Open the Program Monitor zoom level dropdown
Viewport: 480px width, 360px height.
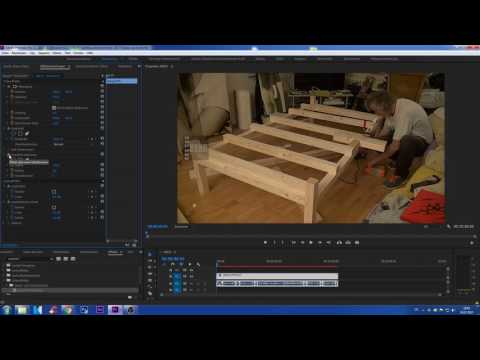click(182, 227)
